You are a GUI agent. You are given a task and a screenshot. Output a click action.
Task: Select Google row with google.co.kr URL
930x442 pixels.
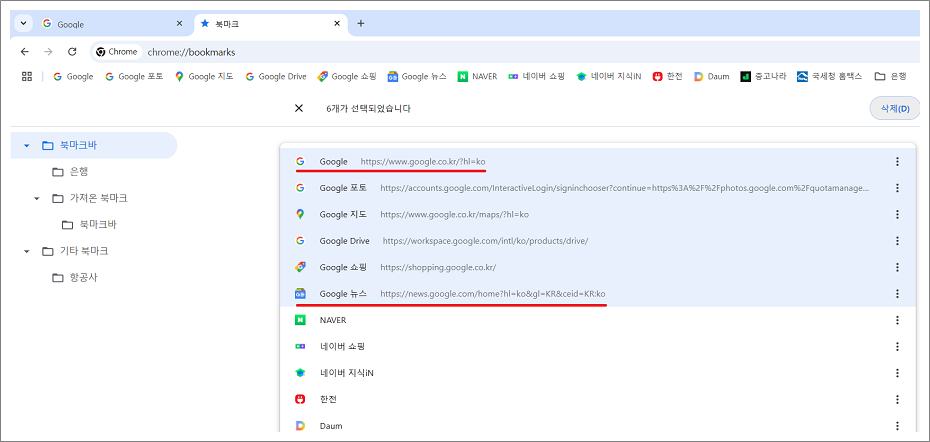coord(598,161)
